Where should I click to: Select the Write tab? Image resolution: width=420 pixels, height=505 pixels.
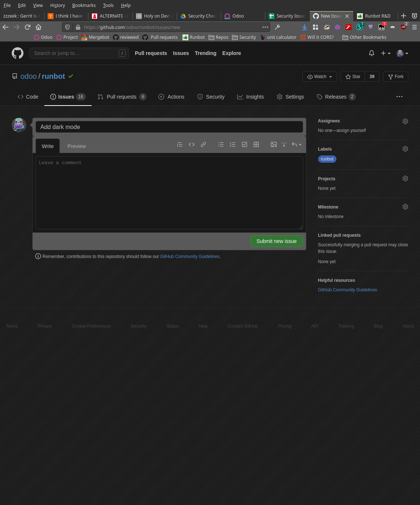[48, 146]
